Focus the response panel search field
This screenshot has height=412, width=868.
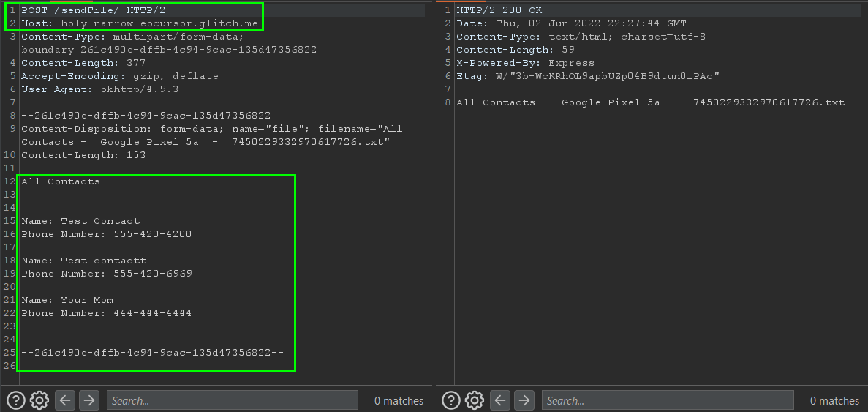pos(668,400)
